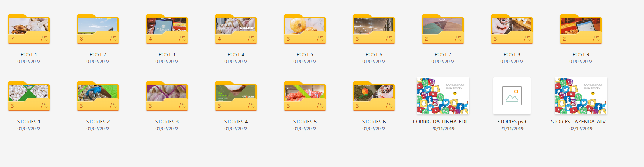The width and height of the screenshot is (644, 167).
Task: Open the POST 4 garlic folder
Action: point(236,29)
